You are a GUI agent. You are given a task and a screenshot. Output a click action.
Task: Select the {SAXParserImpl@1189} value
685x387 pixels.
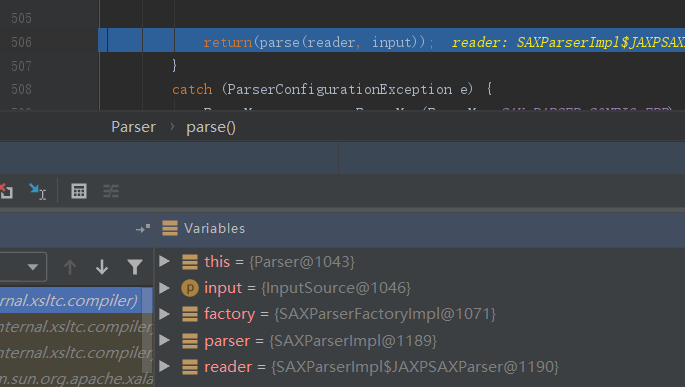pos(353,341)
